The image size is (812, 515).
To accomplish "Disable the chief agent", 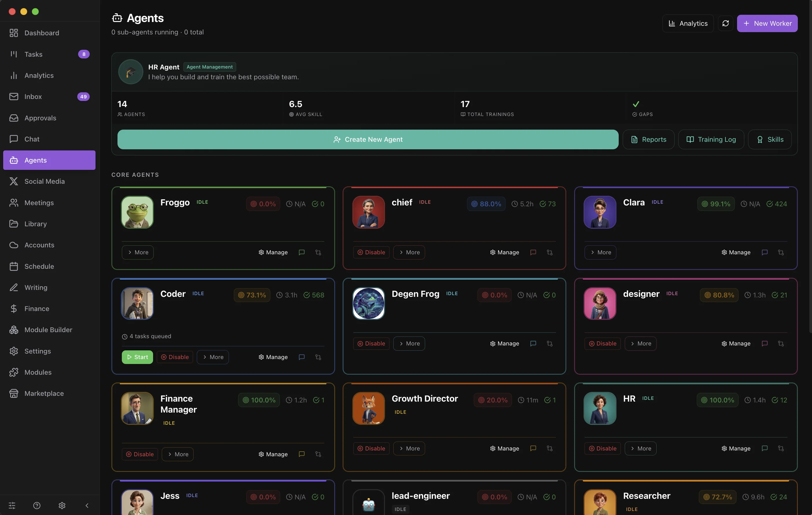I will pos(371,252).
